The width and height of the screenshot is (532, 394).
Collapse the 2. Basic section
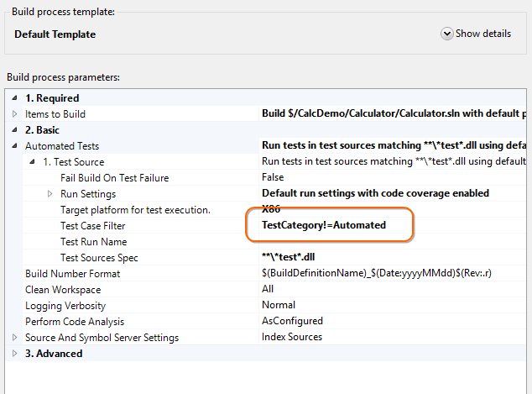(x=15, y=130)
